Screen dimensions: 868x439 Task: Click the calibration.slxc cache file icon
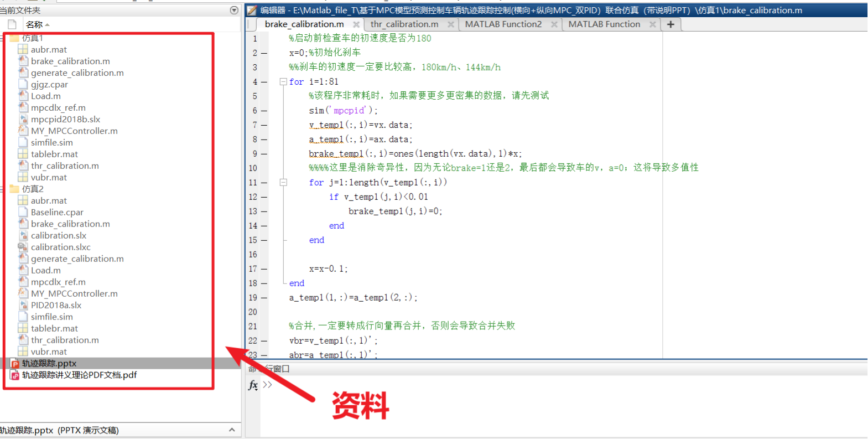click(23, 247)
